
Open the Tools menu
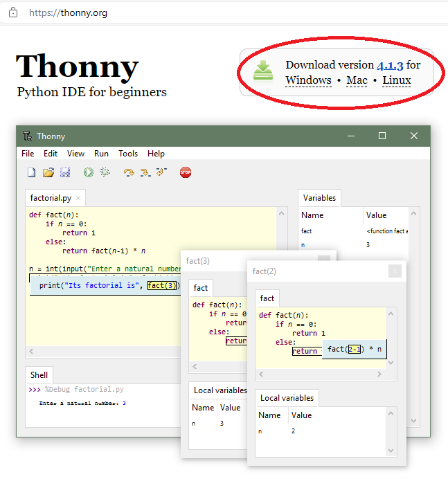point(128,154)
